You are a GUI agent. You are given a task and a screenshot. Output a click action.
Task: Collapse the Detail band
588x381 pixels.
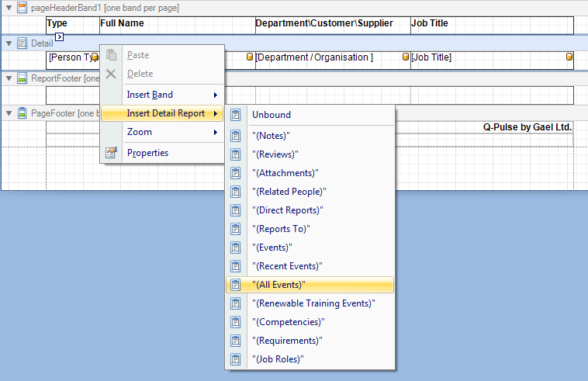click(9, 43)
